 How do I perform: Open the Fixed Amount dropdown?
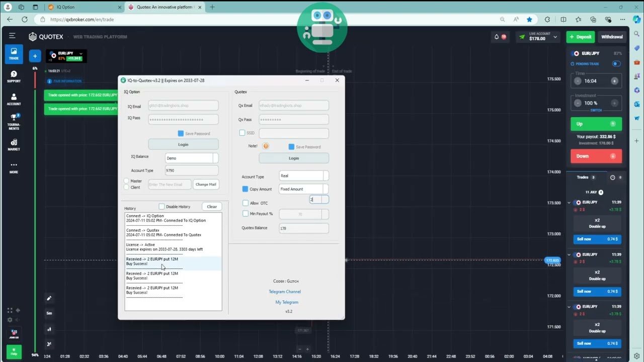pyautogui.click(x=303, y=189)
